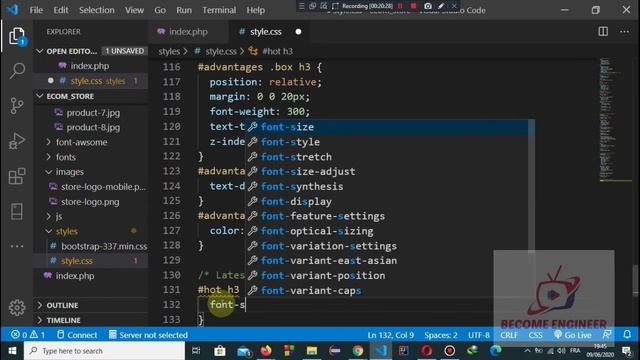Open Microsoft Store from the taskbar
640x360 pixels.
tap(220, 351)
